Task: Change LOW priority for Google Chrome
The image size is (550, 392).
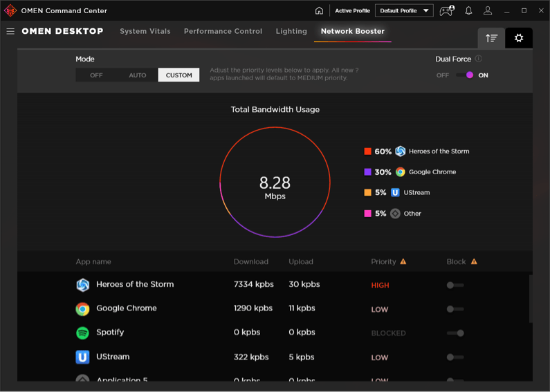Action: tap(380, 309)
